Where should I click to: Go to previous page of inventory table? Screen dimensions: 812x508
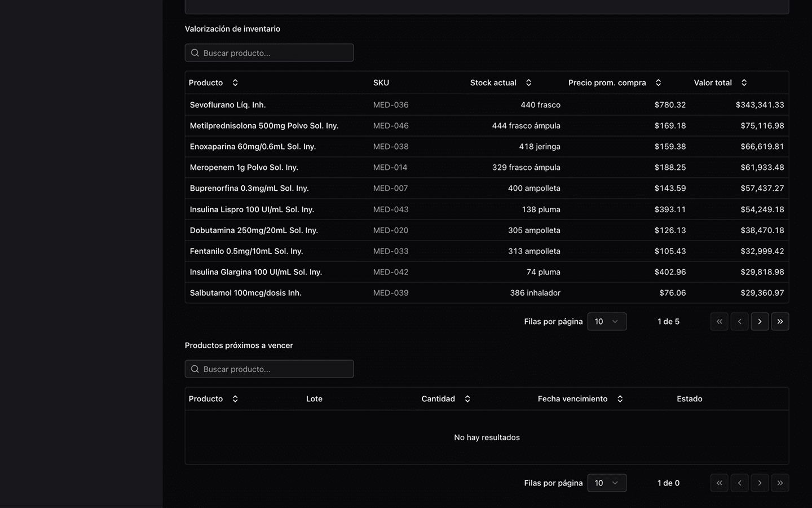739,322
